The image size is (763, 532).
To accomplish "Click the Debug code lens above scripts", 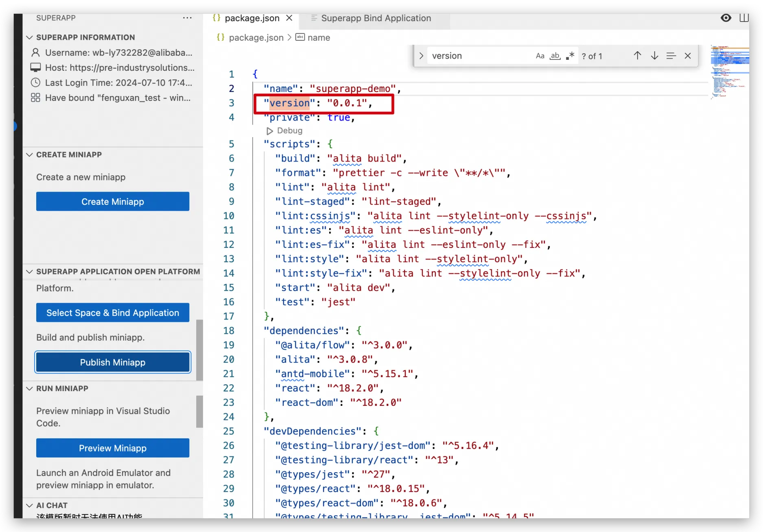I will (x=285, y=131).
